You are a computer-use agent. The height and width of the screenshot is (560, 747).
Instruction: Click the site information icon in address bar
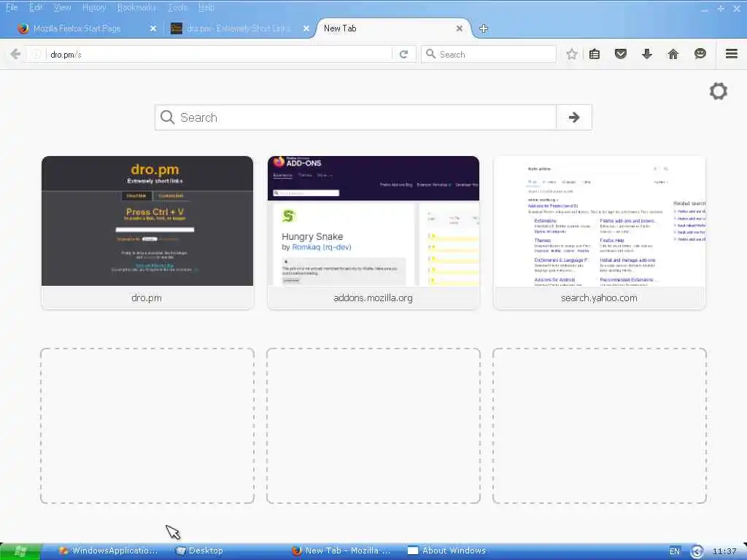click(x=36, y=54)
